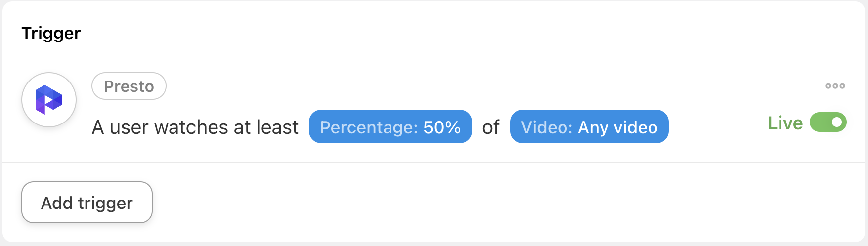
Task: Open the three-dot options menu
Action: [835, 86]
